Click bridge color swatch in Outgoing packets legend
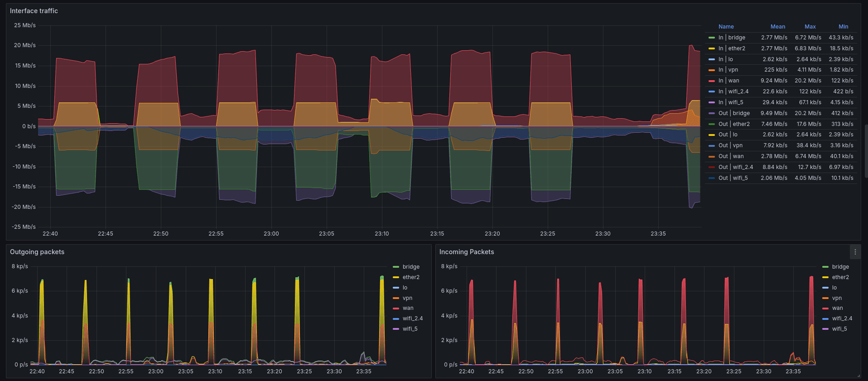The height and width of the screenshot is (381, 868). tap(396, 267)
